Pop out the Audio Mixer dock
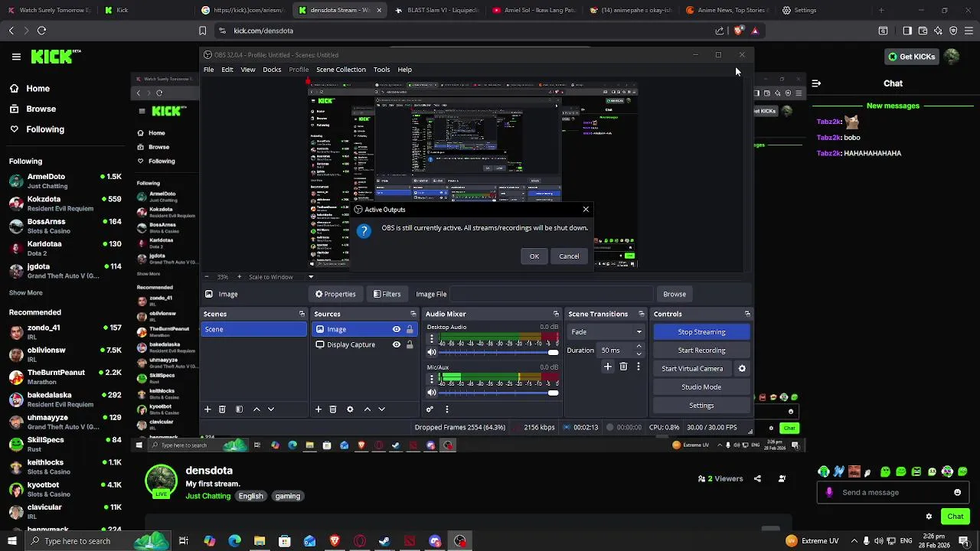Screen dimensions: 980x551 click(556, 314)
